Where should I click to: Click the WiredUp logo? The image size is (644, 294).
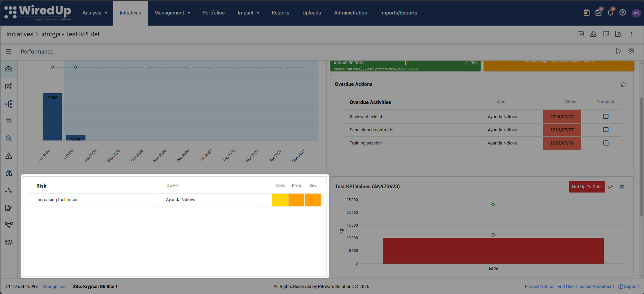(38, 13)
